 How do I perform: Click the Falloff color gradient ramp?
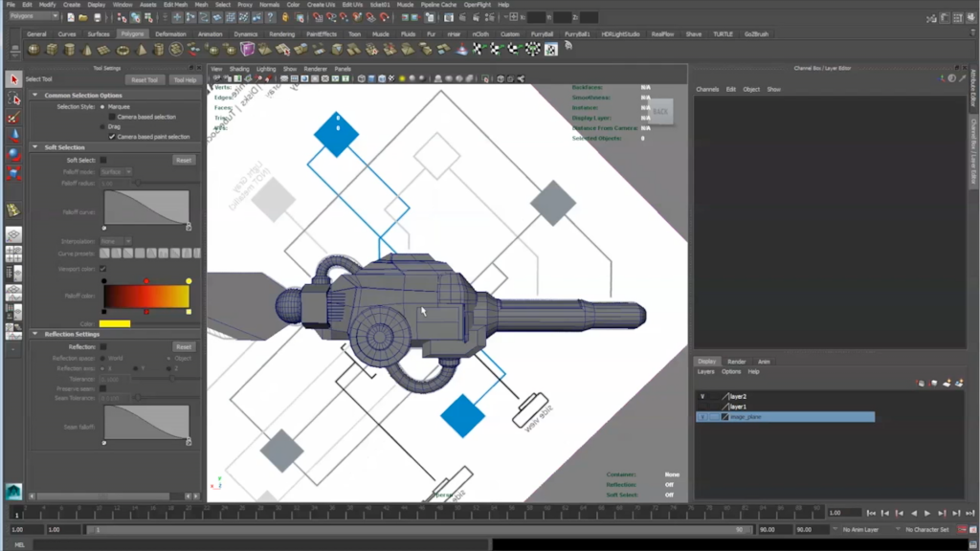coord(146,297)
